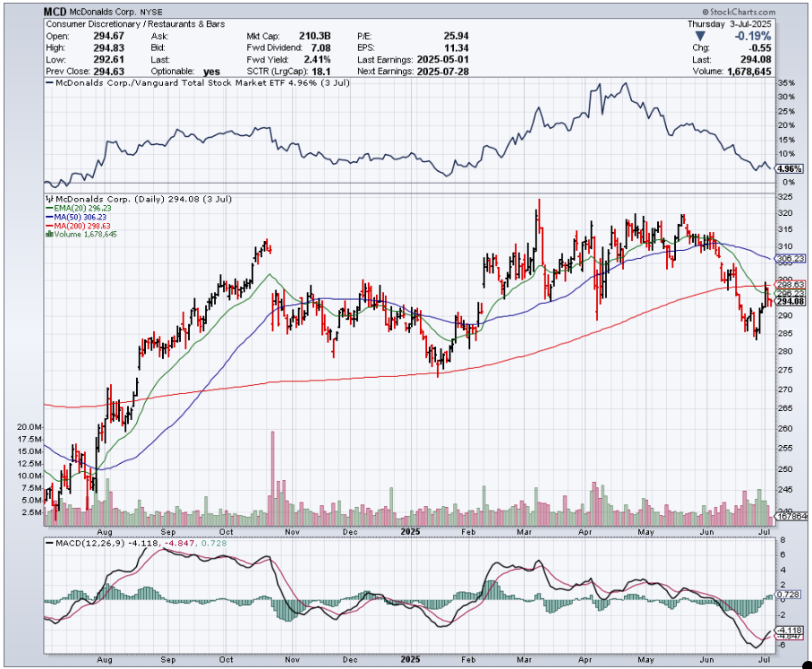This screenshot has height=669, width=812.
Task: Click the 294.08 last price axis tag
Action: (791, 302)
